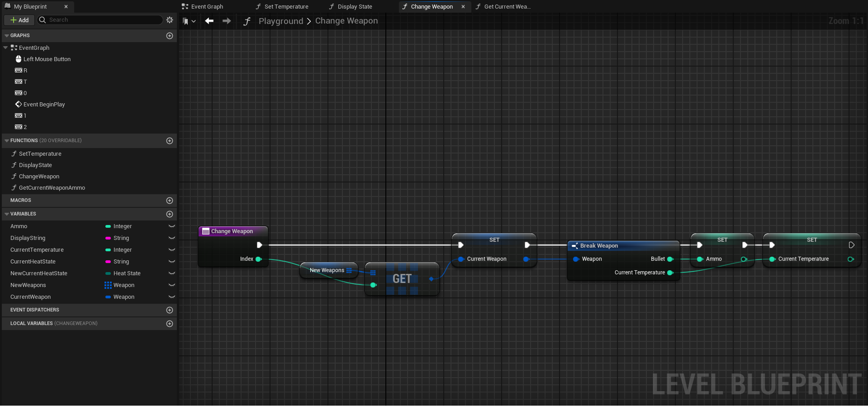This screenshot has width=868, height=407.
Task: Close the Change Weapon tab
Action: 463,7
